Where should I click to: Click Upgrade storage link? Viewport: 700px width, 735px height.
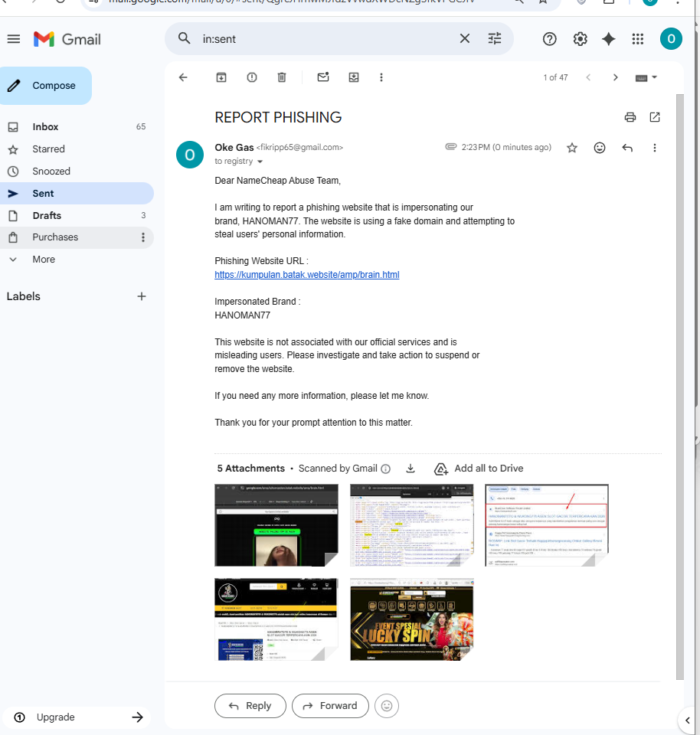77,717
